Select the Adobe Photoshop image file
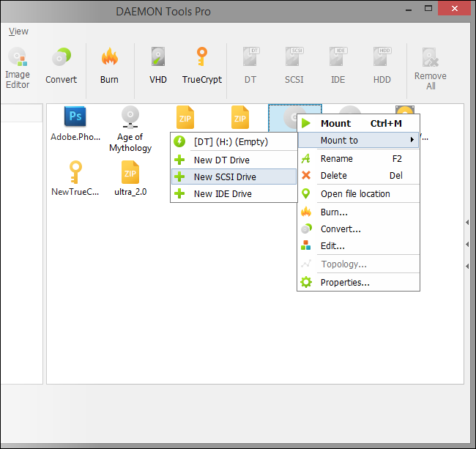The height and width of the screenshot is (449, 476). click(75, 125)
